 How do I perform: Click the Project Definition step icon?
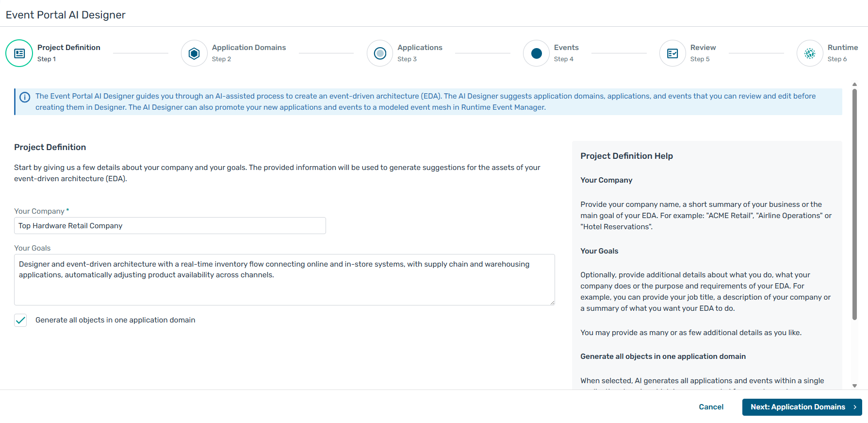[19, 53]
